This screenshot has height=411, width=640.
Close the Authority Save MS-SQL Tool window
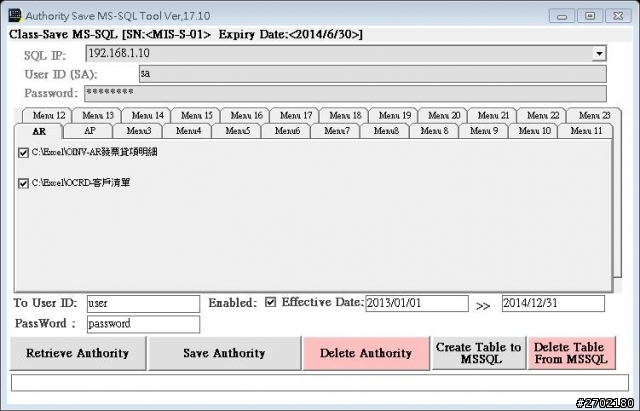coord(618,16)
